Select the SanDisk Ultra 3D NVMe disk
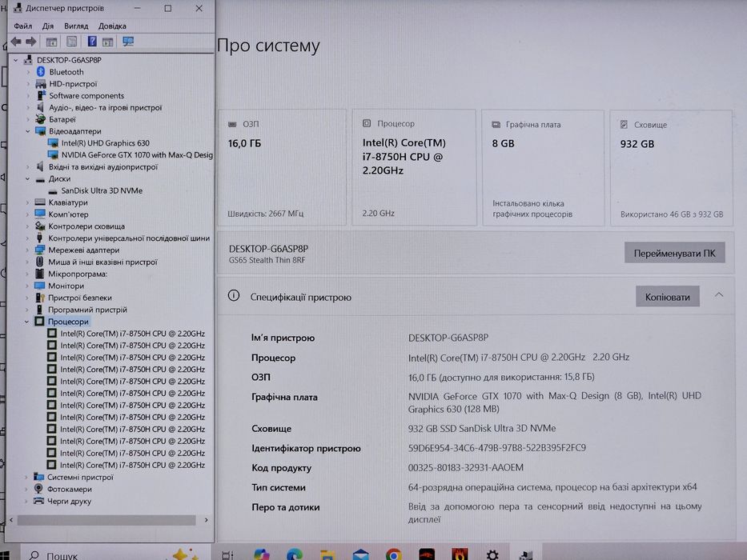747x560 pixels. pyautogui.click(x=102, y=190)
